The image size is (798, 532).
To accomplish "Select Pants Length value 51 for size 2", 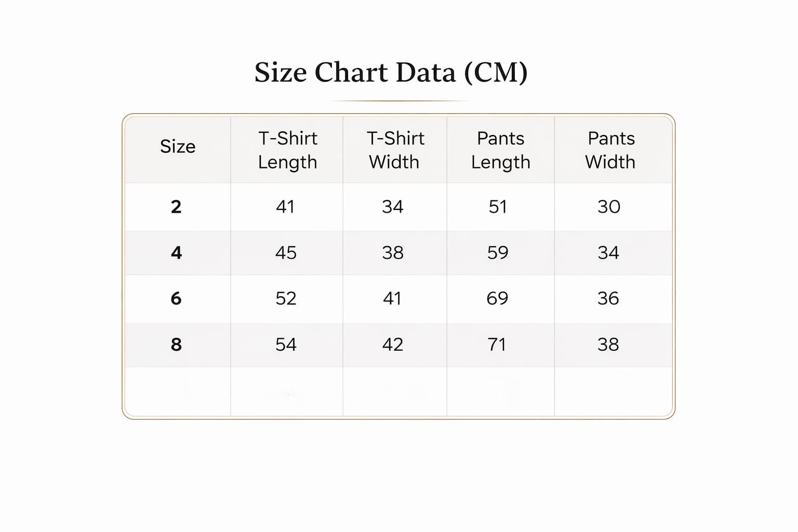I will click(498, 207).
